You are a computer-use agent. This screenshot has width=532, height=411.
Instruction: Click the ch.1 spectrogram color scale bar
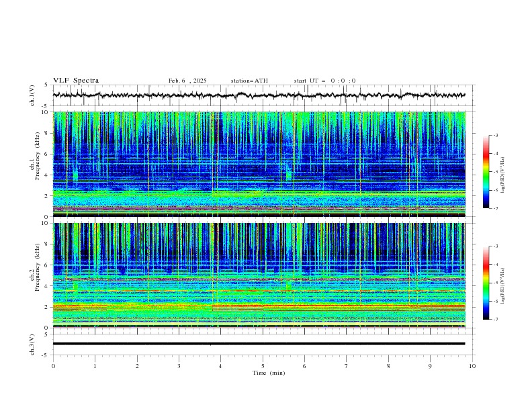coord(486,172)
